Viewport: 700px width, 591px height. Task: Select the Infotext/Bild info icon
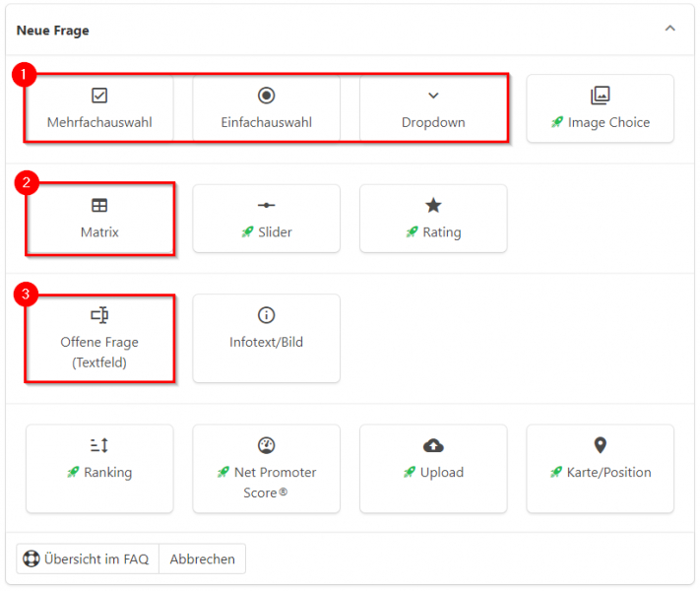tap(266, 315)
